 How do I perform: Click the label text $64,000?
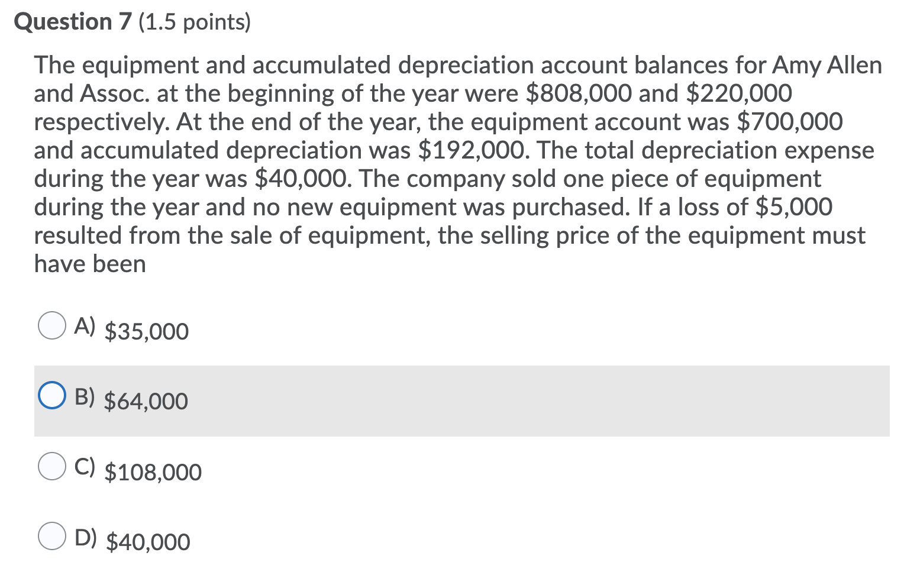tap(145, 401)
